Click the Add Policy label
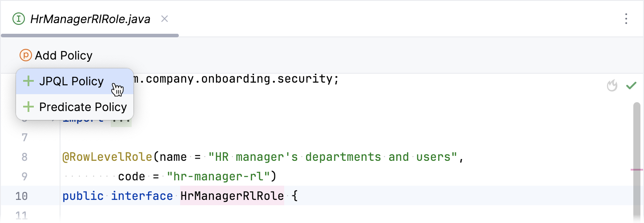Viewport: 644px width, 223px height. 64,56
